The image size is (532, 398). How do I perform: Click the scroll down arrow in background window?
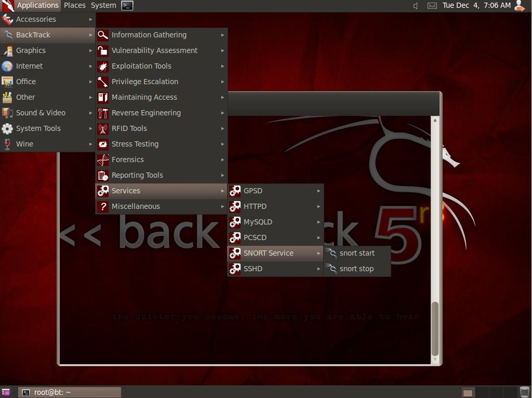[435, 360]
